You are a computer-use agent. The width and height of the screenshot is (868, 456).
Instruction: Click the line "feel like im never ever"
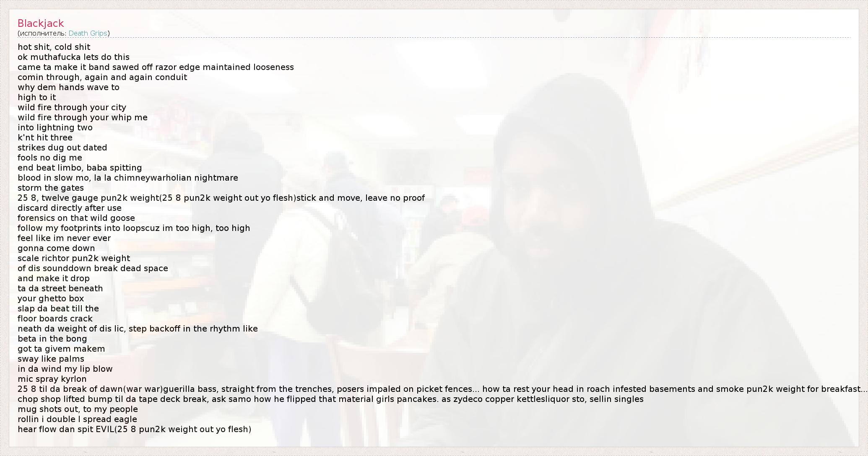tap(64, 238)
